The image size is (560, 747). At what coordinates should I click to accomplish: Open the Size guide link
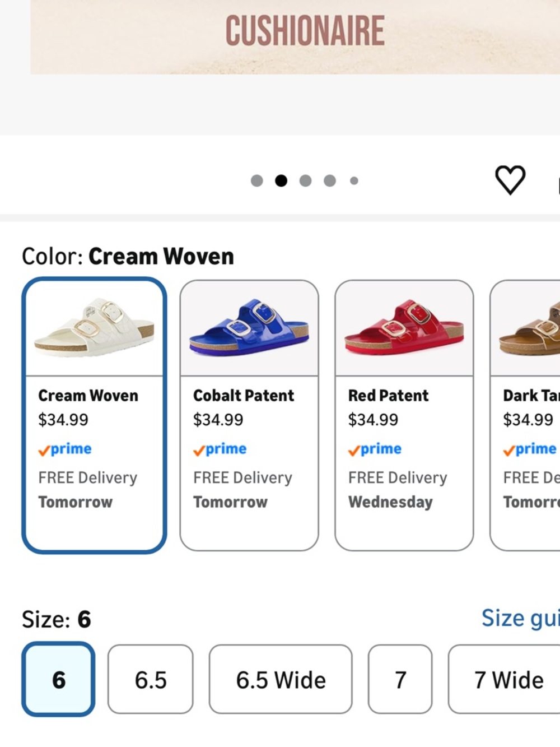[x=520, y=618]
